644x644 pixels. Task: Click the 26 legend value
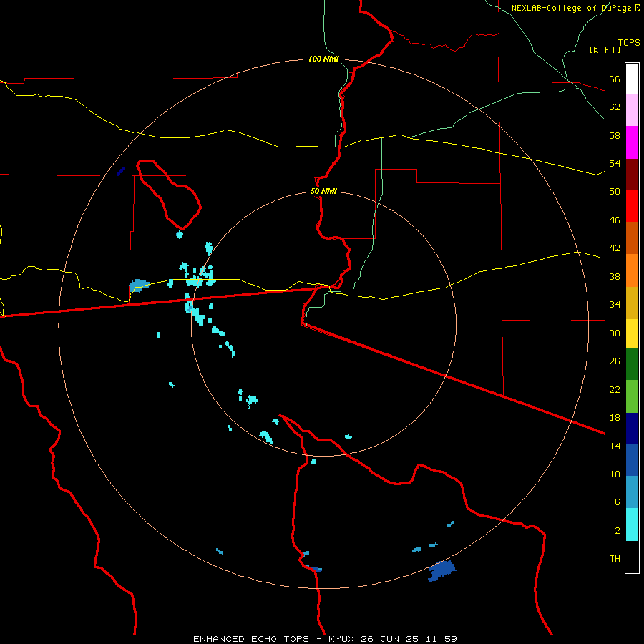pyautogui.click(x=615, y=361)
